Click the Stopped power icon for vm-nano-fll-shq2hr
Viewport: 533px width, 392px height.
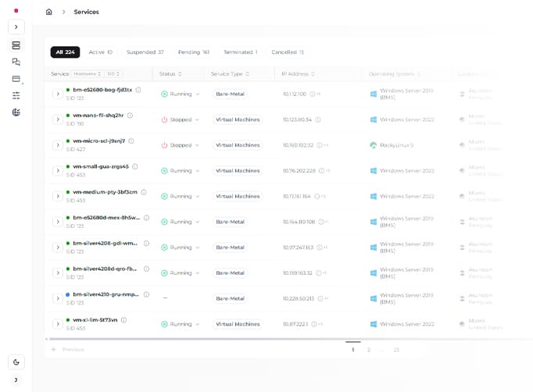click(x=164, y=119)
